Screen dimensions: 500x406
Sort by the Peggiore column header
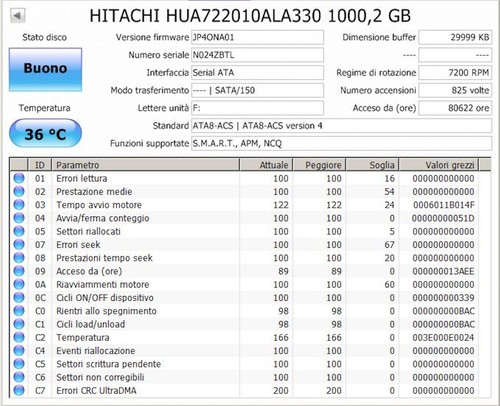point(319,165)
